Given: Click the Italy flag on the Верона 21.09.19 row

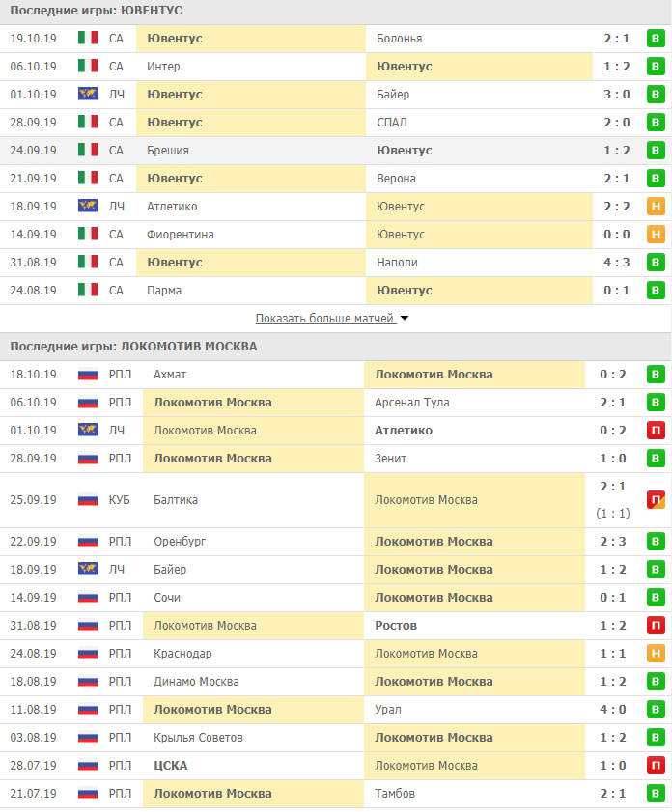Looking at the screenshot, I should coord(88,178).
